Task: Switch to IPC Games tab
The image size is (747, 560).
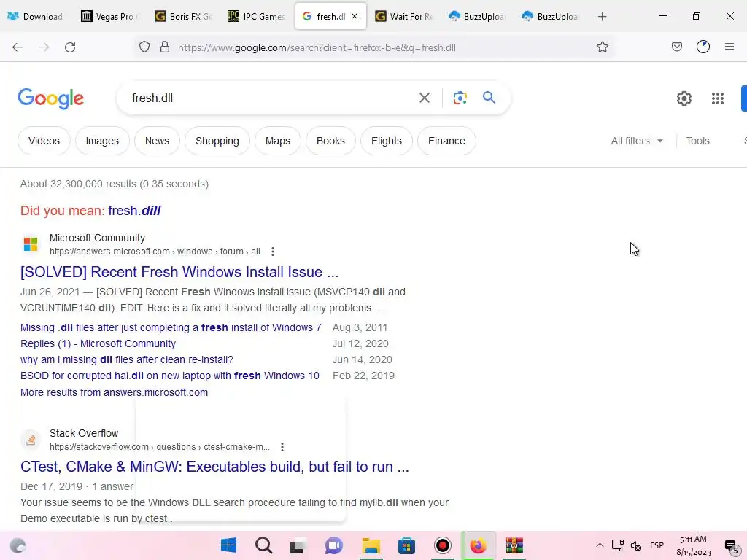Action: [x=256, y=16]
